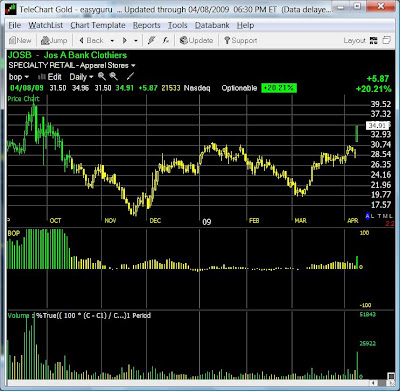
Task: Click the New chart toolbar icon
Action: (12, 41)
